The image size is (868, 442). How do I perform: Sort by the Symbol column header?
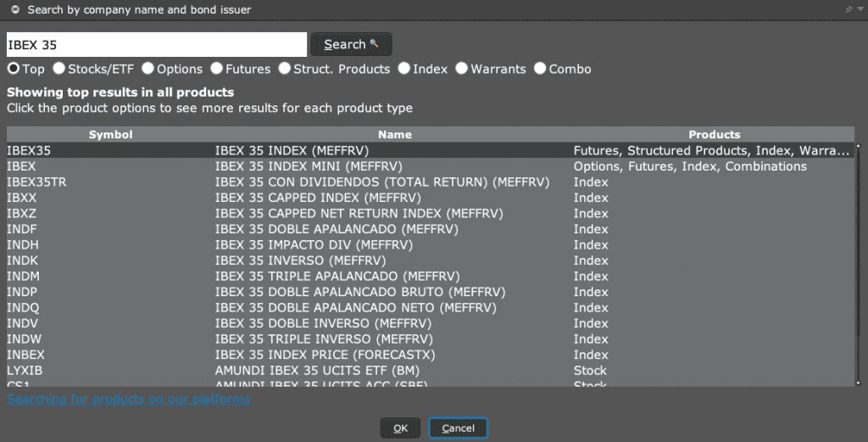click(x=111, y=135)
